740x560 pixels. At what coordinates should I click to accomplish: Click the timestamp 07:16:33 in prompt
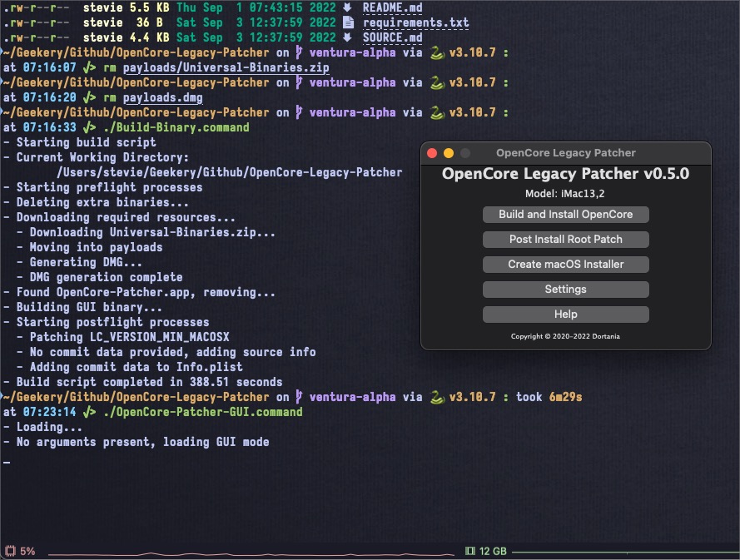50,127
